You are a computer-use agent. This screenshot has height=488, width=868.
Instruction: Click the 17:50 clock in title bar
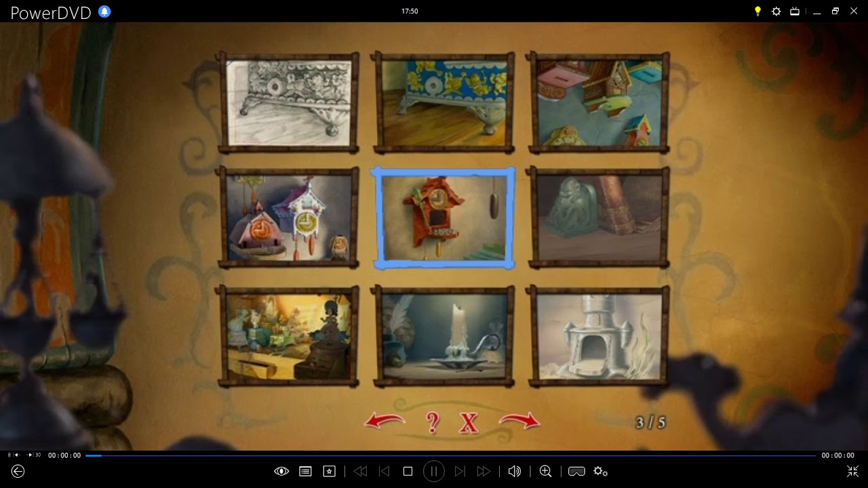(410, 12)
